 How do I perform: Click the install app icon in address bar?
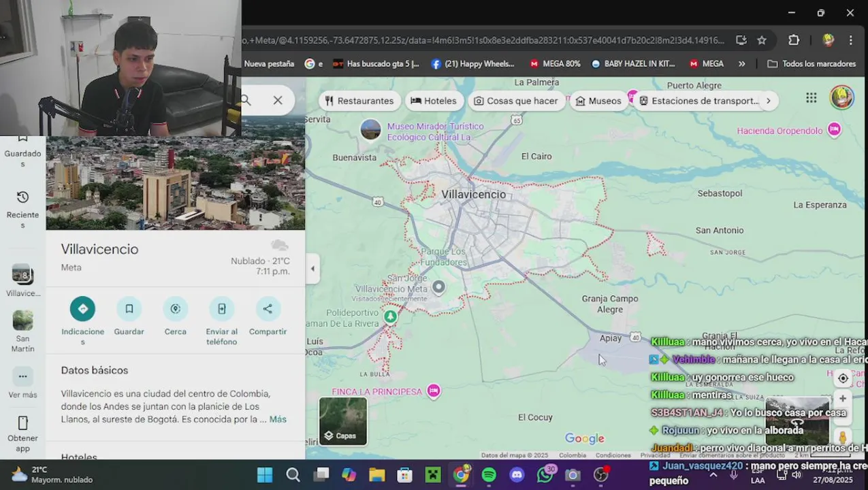741,40
